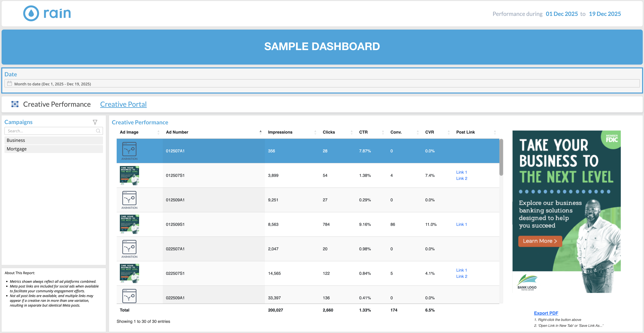644x333 pixels.
Task: Click animation icon for ad 012507A1
Action: pyautogui.click(x=129, y=149)
